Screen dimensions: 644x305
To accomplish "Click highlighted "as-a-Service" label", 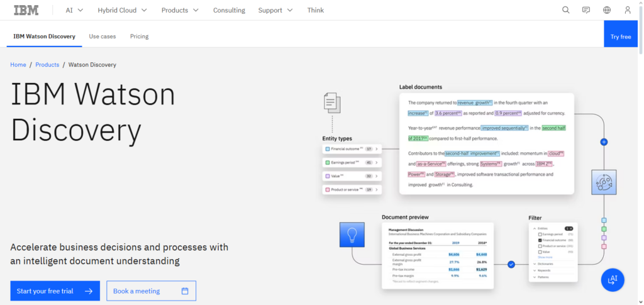I will tap(431, 164).
